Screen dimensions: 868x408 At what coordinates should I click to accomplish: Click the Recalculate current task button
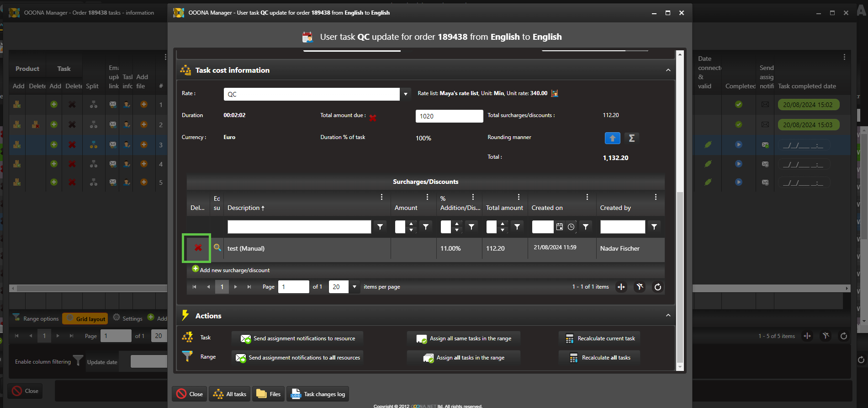click(599, 338)
